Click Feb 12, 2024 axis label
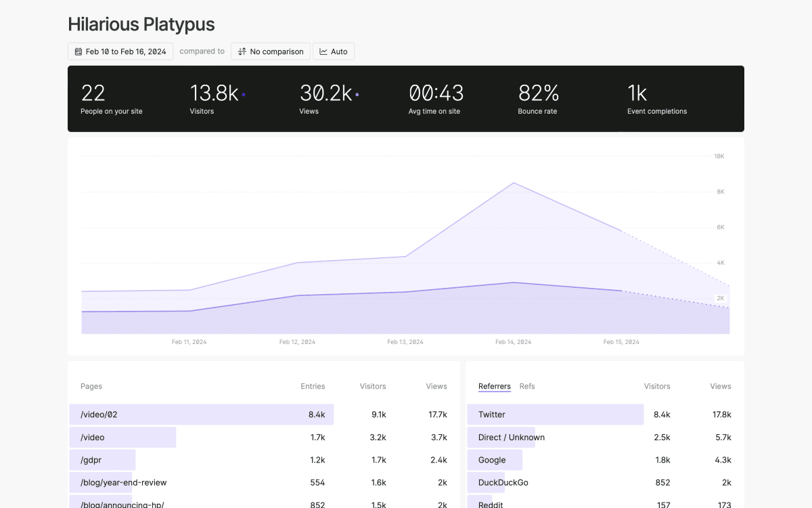The image size is (812, 508). (x=297, y=342)
